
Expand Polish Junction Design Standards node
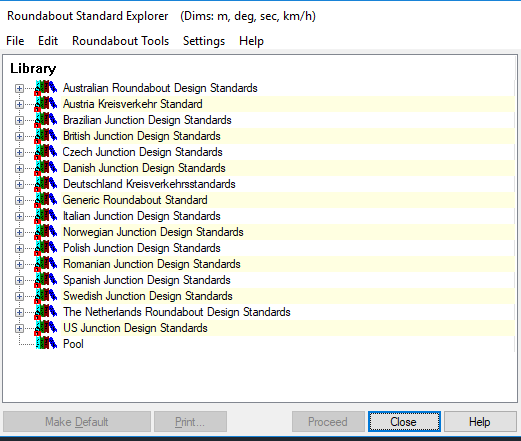[x=19, y=248]
